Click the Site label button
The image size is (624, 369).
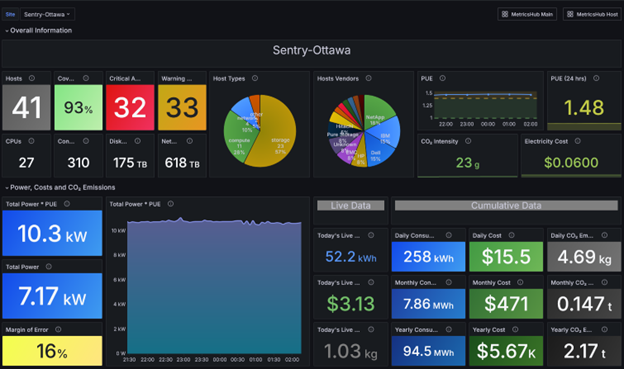pos(10,14)
